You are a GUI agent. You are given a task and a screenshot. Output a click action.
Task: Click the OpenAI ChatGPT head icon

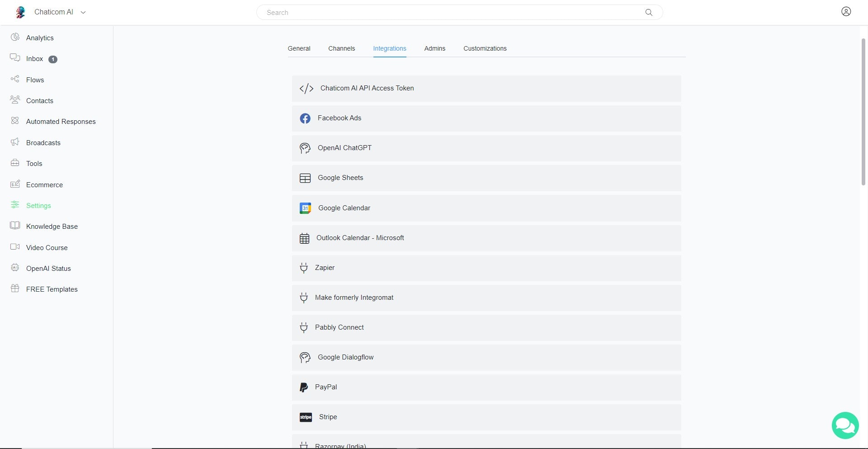[305, 148]
